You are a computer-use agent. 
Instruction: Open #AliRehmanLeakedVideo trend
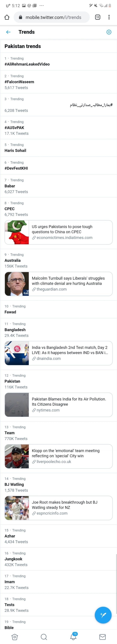pyautogui.click(x=27, y=64)
